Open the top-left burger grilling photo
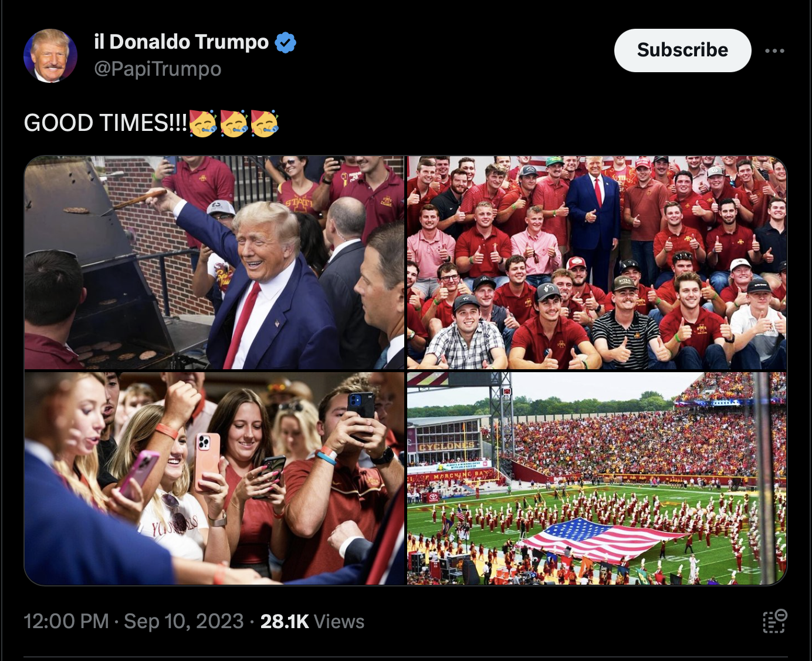This screenshot has height=661, width=812. click(215, 262)
